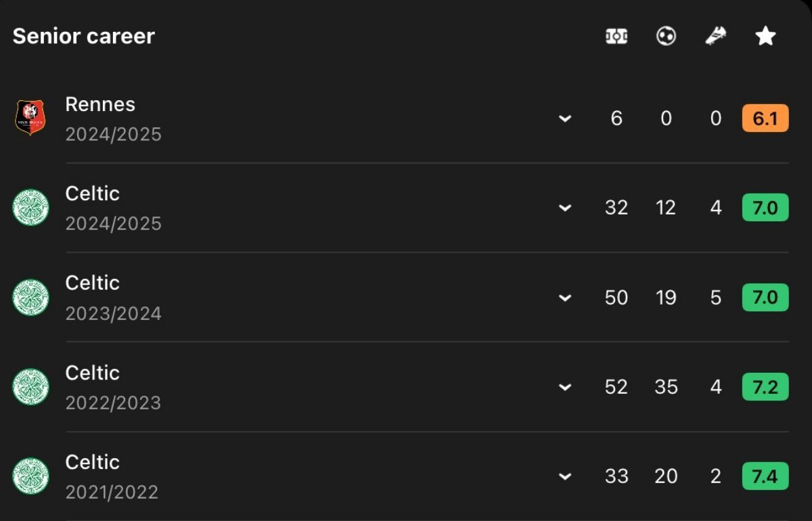
Task: Expand the Celtic 2021/2022 row chevron
Action: pos(565,477)
